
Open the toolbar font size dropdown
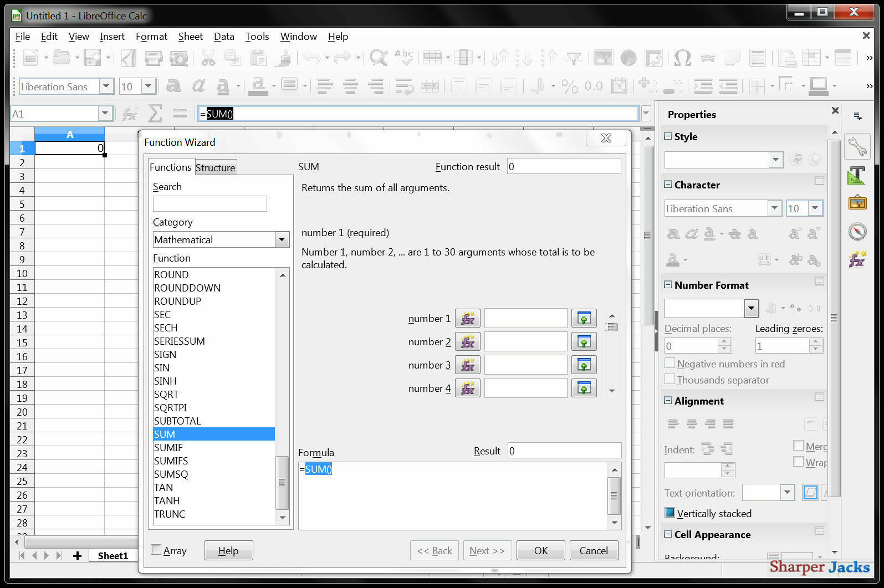click(148, 86)
